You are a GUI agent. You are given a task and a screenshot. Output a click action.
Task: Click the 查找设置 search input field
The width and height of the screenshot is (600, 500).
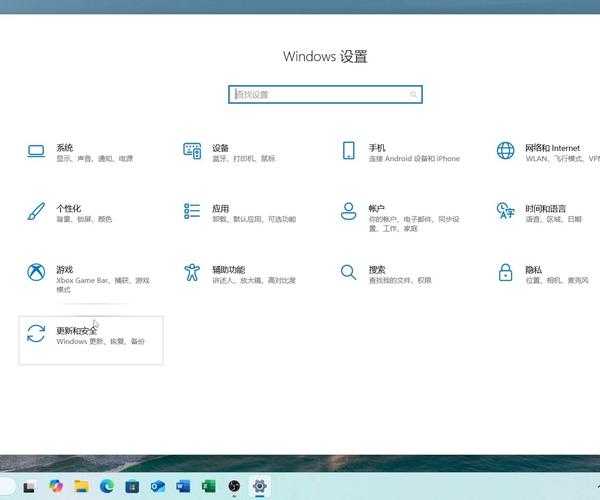pos(315,95)
